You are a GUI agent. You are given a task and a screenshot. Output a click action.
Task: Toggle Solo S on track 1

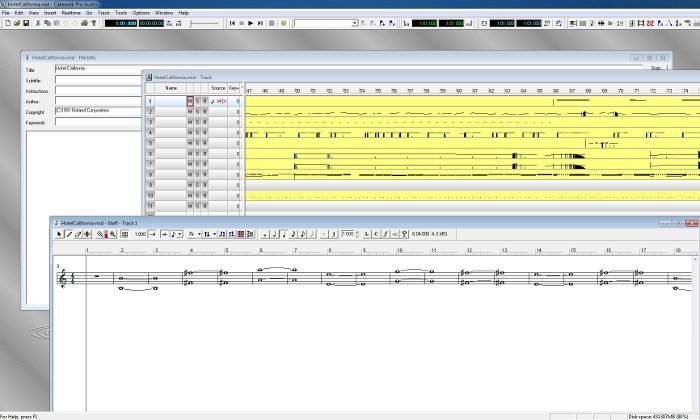click(x=197, y=101)
